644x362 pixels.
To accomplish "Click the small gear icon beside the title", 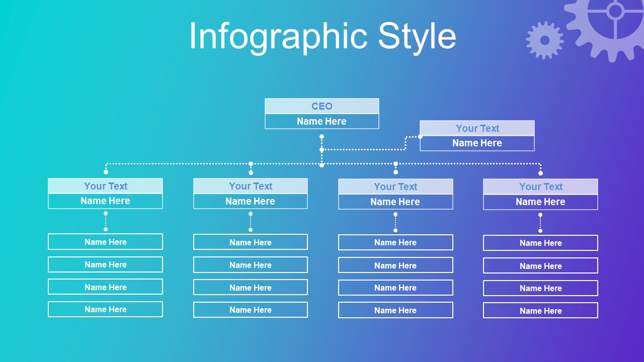I will (x=545, y=40).
